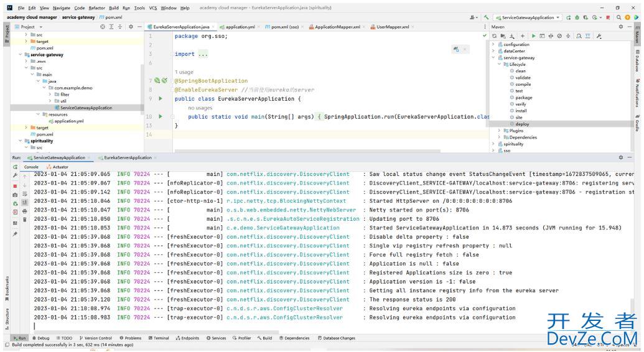Open Search Everywhere magnifier icon
The height and width of the screenshot is (352, 644).
click(x=618, y=17)
